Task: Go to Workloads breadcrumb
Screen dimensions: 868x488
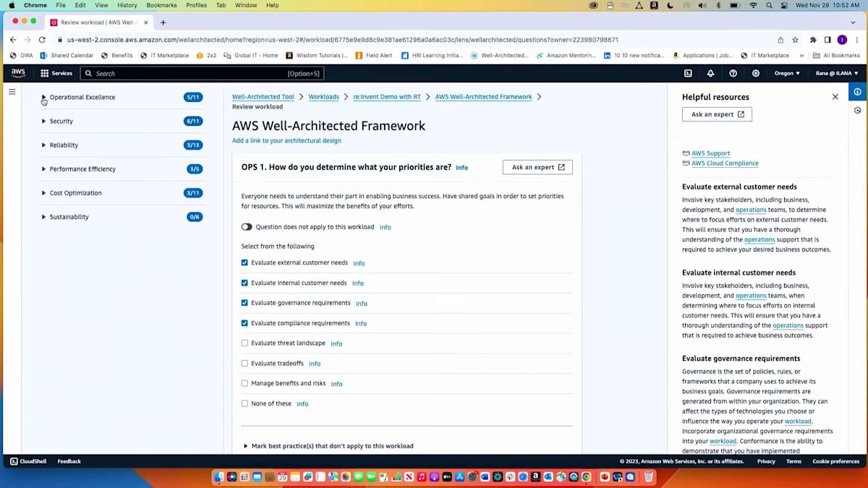Action: (323, 97)
